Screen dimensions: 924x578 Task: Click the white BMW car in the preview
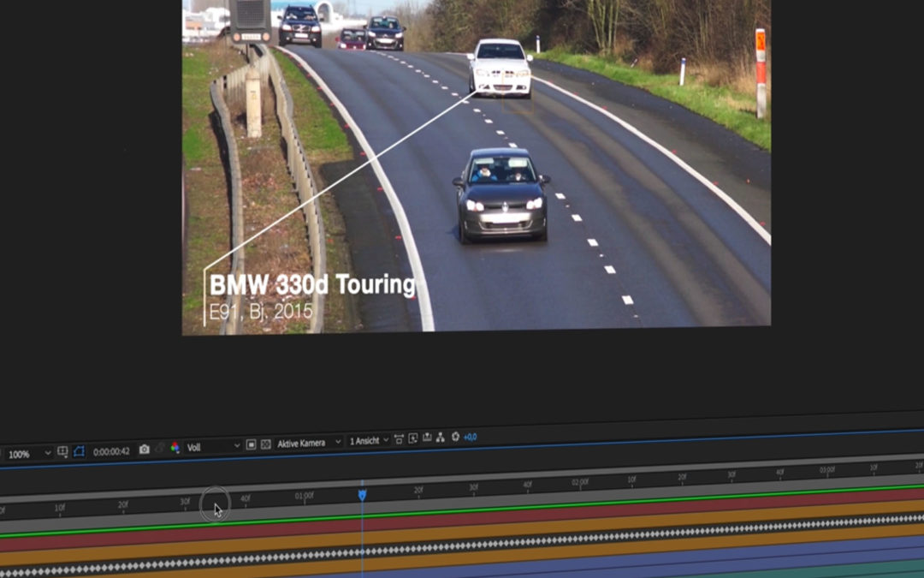(x=500, y=68)
